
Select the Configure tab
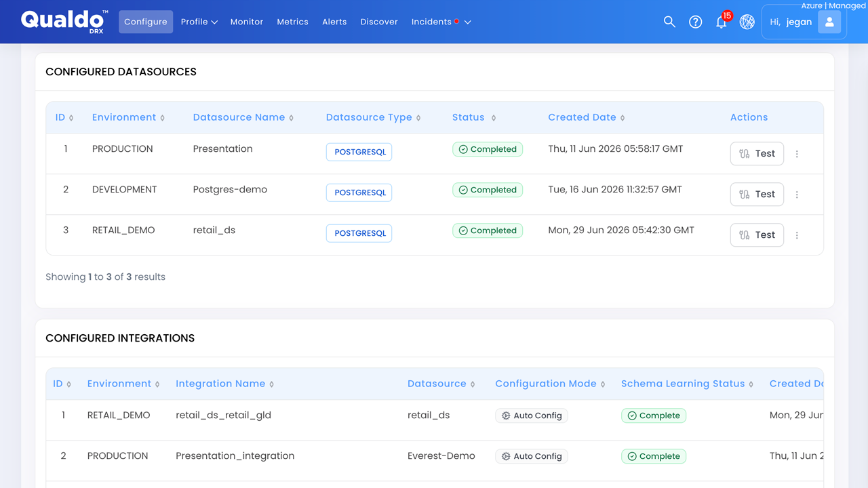(146, 22)
